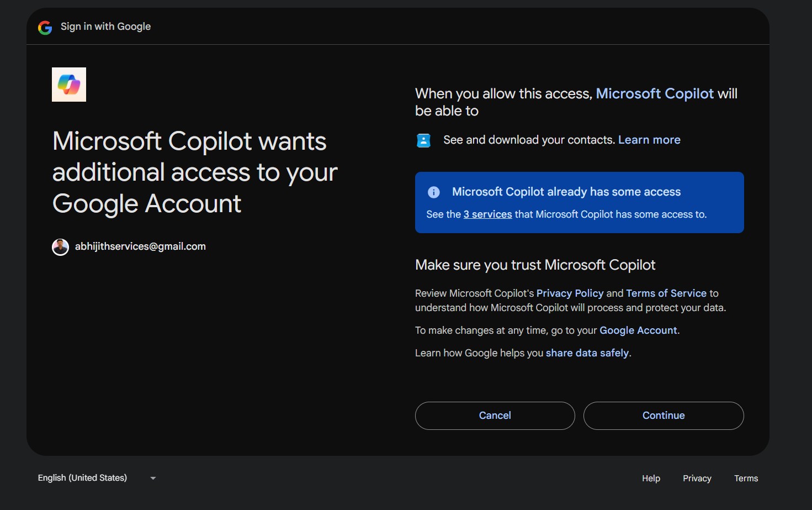Screen dimensions: 812x510
Task: Open the "share data safely" link
Action: (x=587, y=353)
